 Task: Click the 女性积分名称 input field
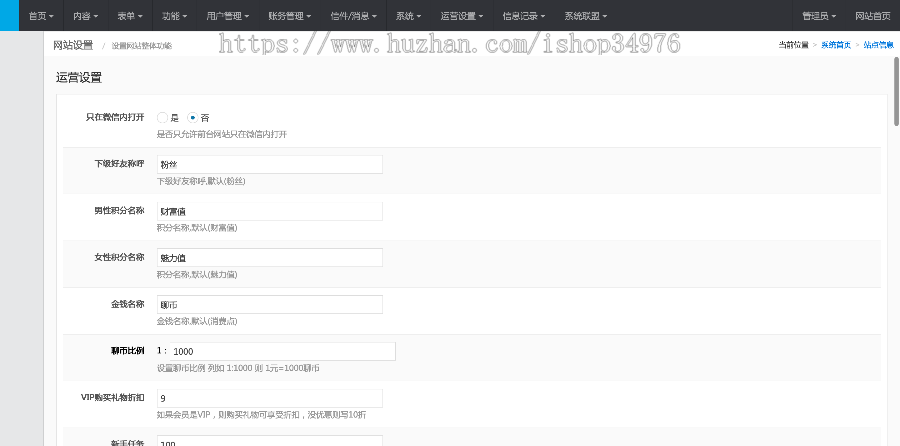click(x=270, y=258)
